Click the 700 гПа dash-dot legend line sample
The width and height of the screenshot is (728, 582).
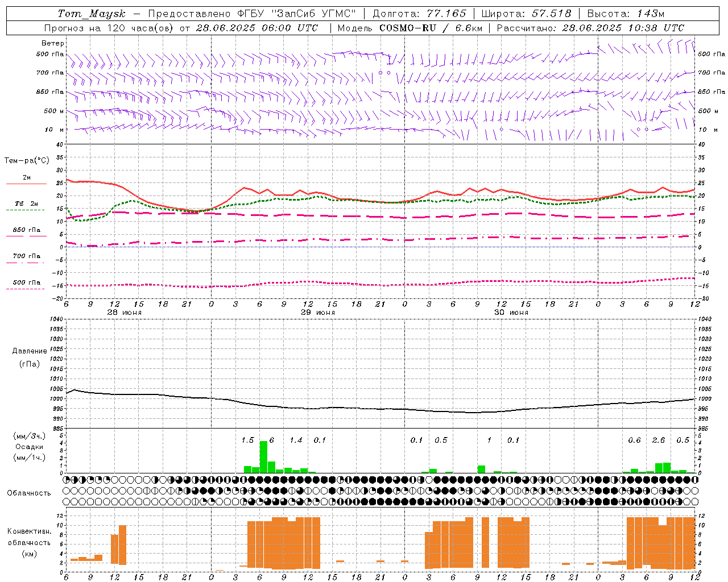[x=26, y=263]
